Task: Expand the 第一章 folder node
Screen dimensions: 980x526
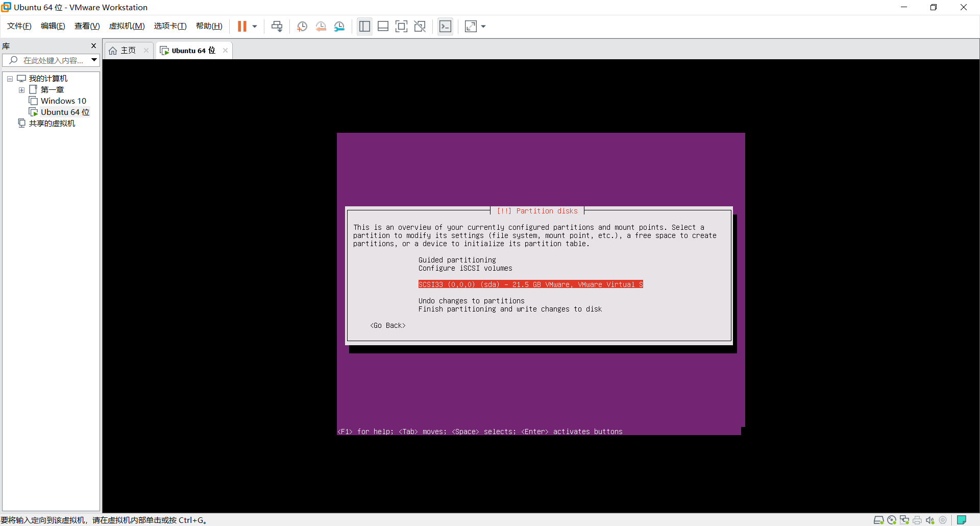Action: pos(21,90)
